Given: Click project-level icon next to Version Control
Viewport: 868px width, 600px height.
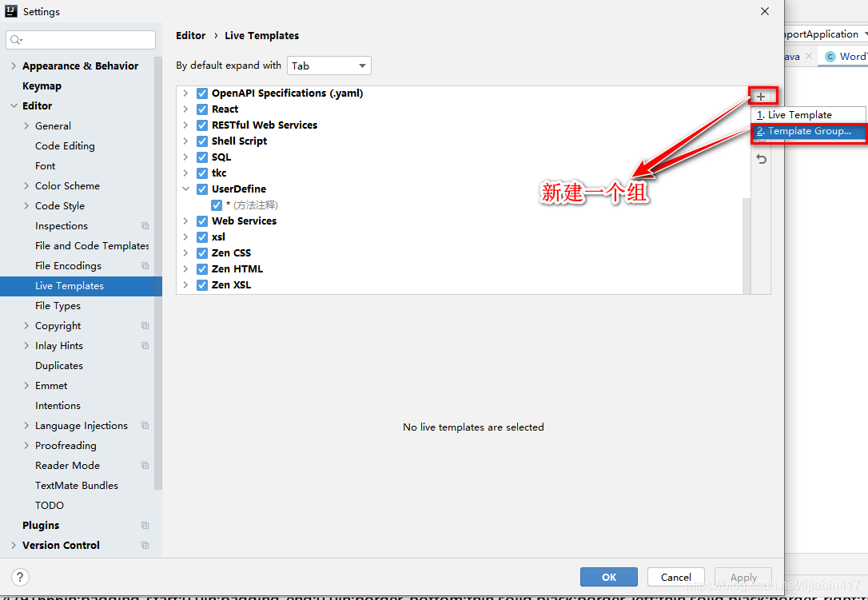Looking at the screenshot, I should click(145, 545).
